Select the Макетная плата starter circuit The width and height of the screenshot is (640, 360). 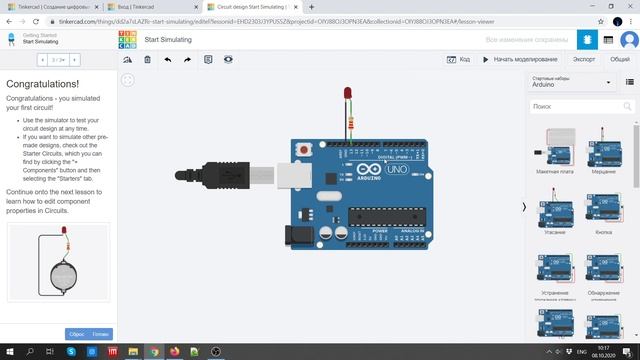[x=555, y=151]
